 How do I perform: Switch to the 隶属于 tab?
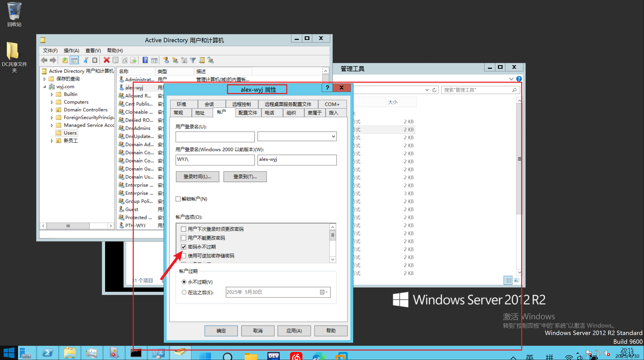click(x=314, y=113)
